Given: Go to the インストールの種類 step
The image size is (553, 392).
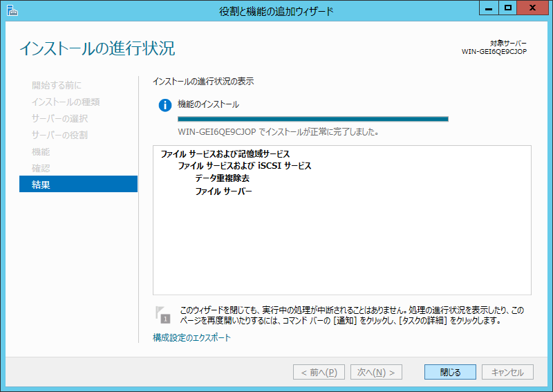Looking at the screenshot, I should (x=65, y=102).
